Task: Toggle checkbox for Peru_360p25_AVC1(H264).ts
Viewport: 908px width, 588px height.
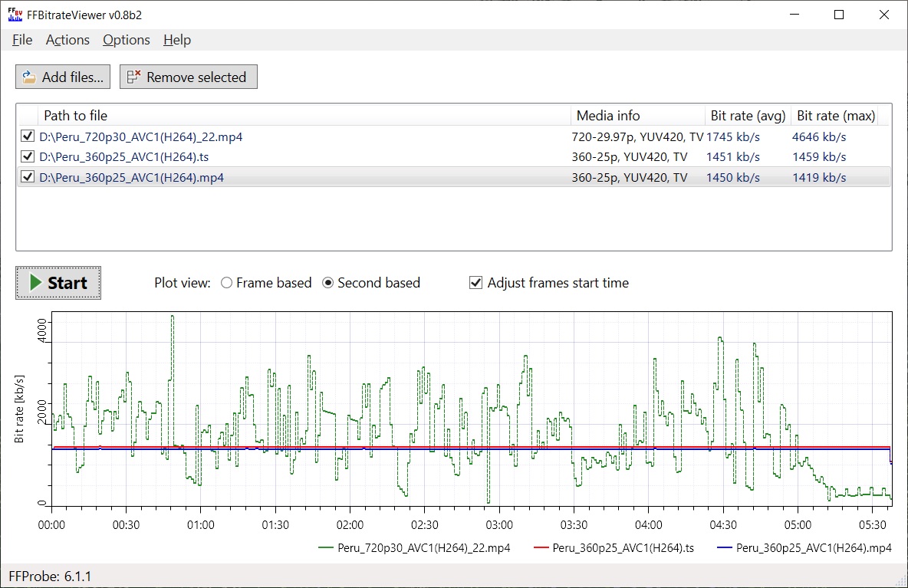Action: pyautogui.click(x=28, y=156)
